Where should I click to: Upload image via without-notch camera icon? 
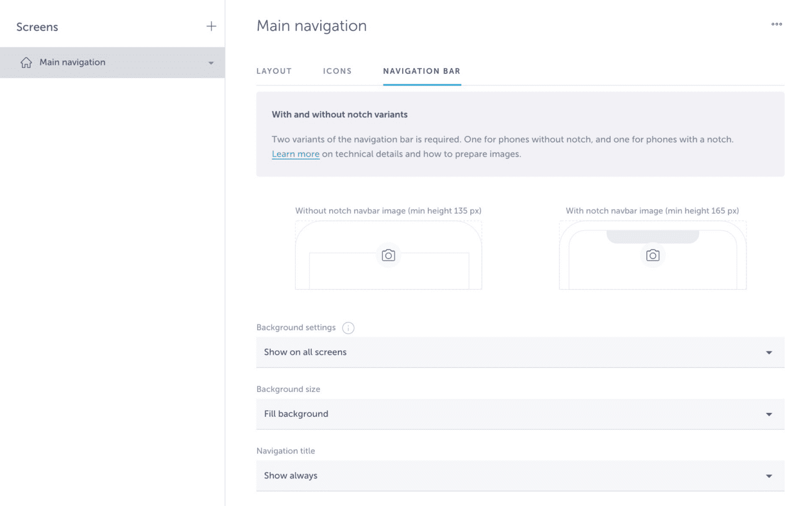pyautogui.click(x=389, y=256)
